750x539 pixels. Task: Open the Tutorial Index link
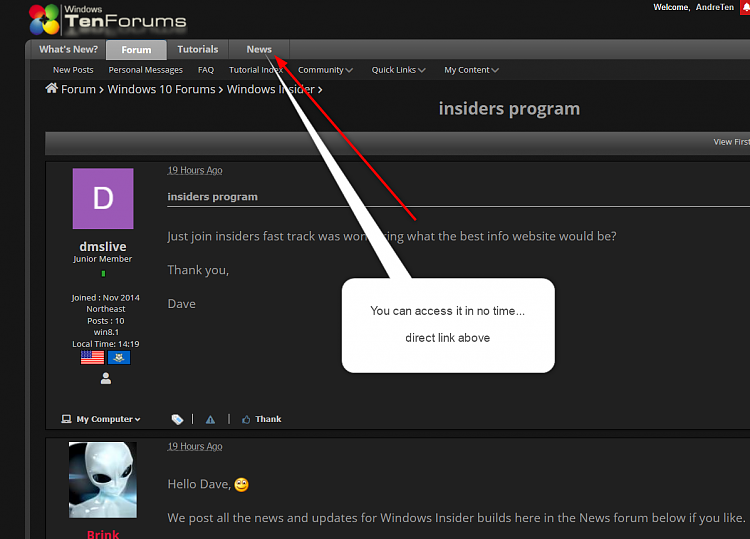[256, 70]
